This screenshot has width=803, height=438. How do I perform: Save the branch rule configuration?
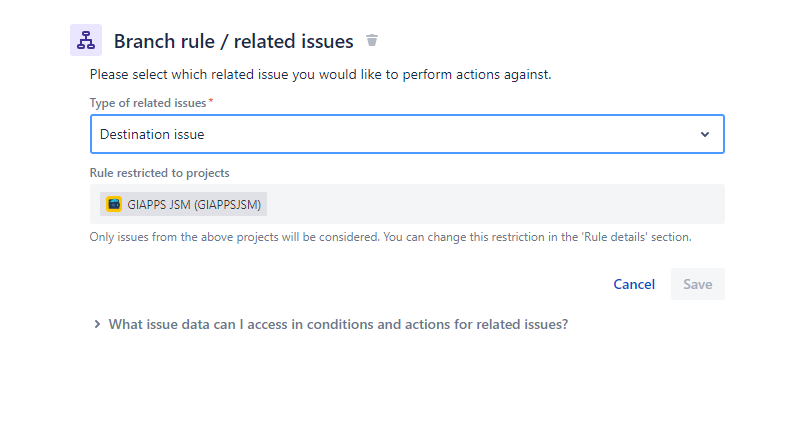(x=697, y=284)
